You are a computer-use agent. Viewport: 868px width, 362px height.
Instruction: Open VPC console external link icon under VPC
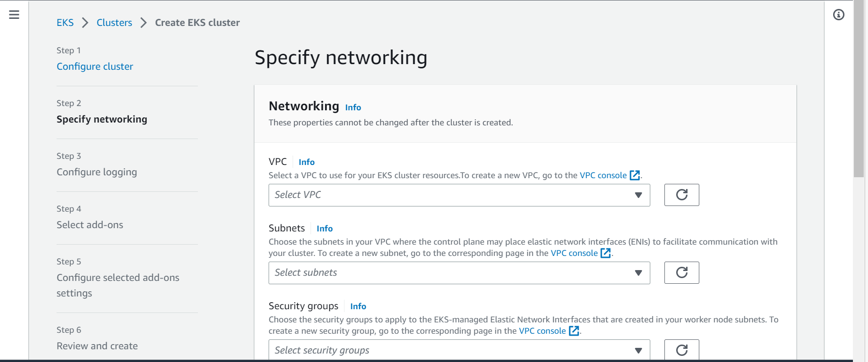tap(635, 175)
